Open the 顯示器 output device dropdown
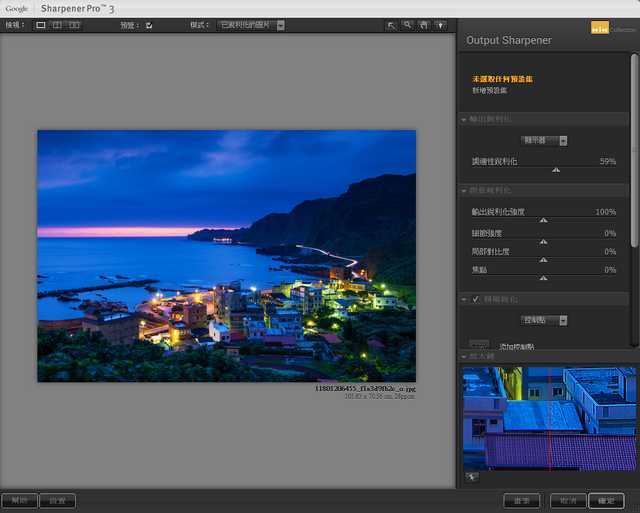 point(546,141)
